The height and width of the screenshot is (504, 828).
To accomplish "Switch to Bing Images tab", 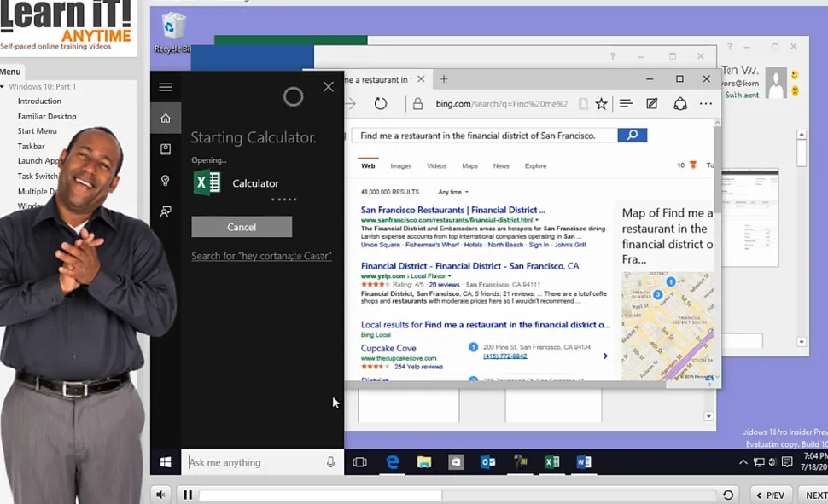I will point(401,165).
